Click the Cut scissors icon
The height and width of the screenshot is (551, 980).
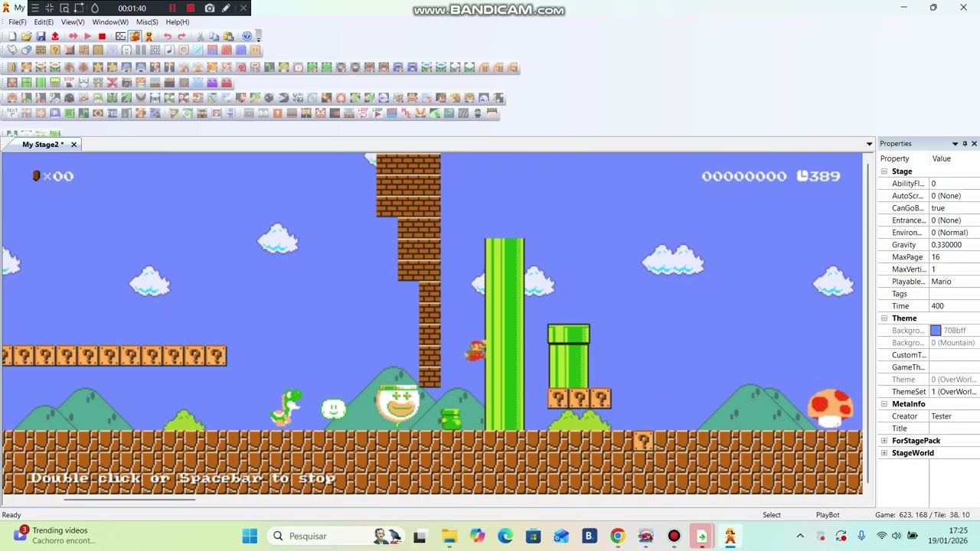pyautogui.click(x=201, y=36)
